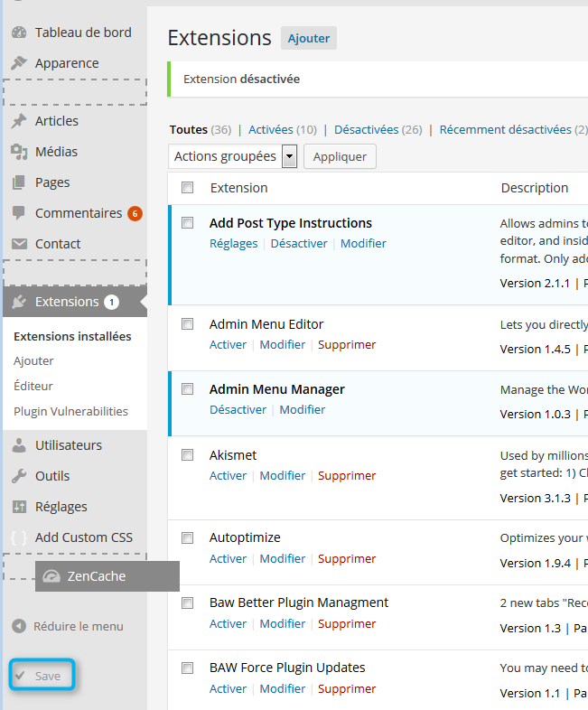Image resolution: width=588 pixels, height=710 pixels.
Task: Click the Appliquer button
Action: pos(340,156)
